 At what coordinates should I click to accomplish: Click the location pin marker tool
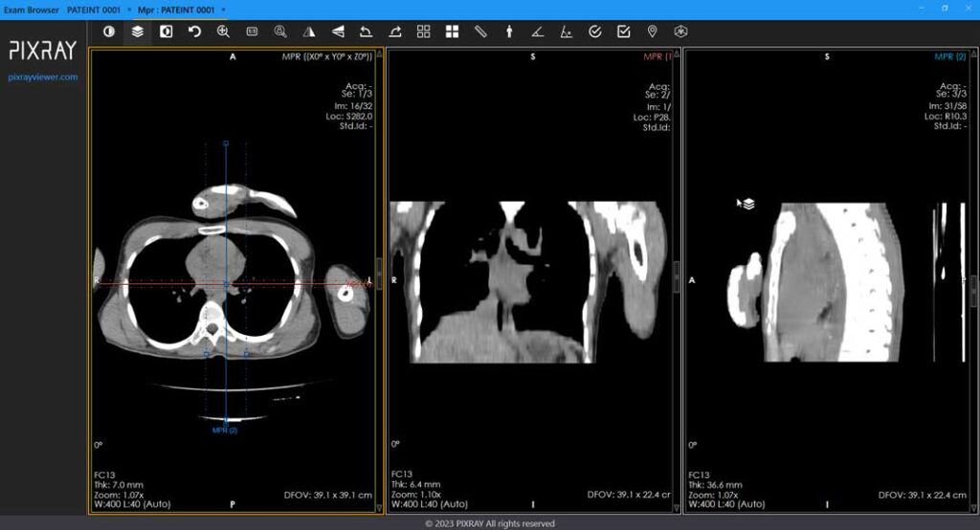653,32
